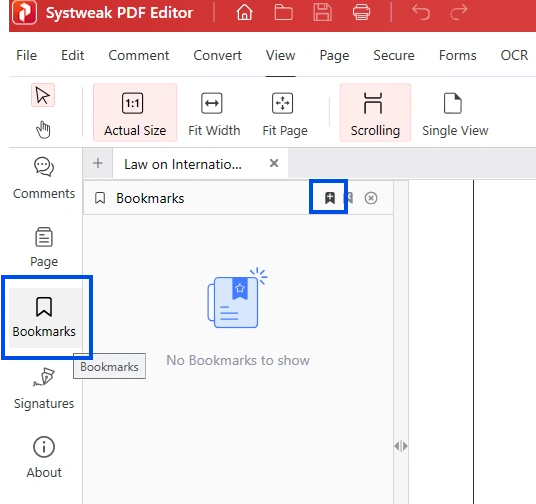
Task: Select the View menu tab
Action: coord(280,55)
